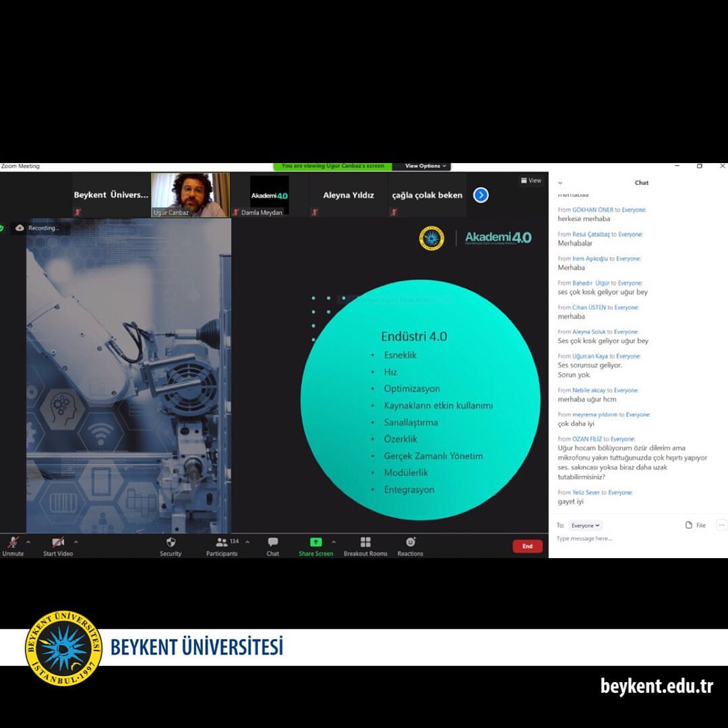The image size is (728, 728).
Task: Open the Reactions emoji icon
Action: click(411, 542)
